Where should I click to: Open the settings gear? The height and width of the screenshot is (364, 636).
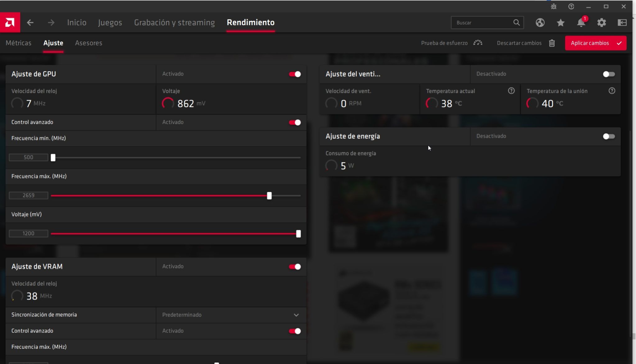tap(602, 22)
